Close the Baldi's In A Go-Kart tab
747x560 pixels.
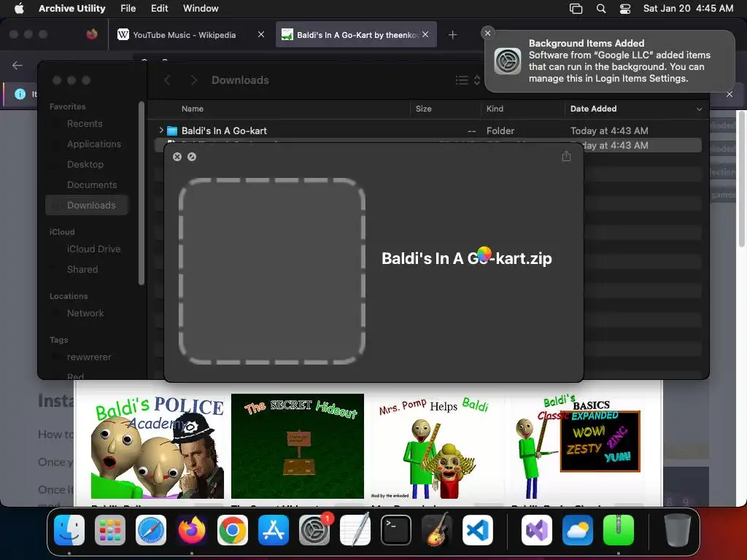[425, 34]
